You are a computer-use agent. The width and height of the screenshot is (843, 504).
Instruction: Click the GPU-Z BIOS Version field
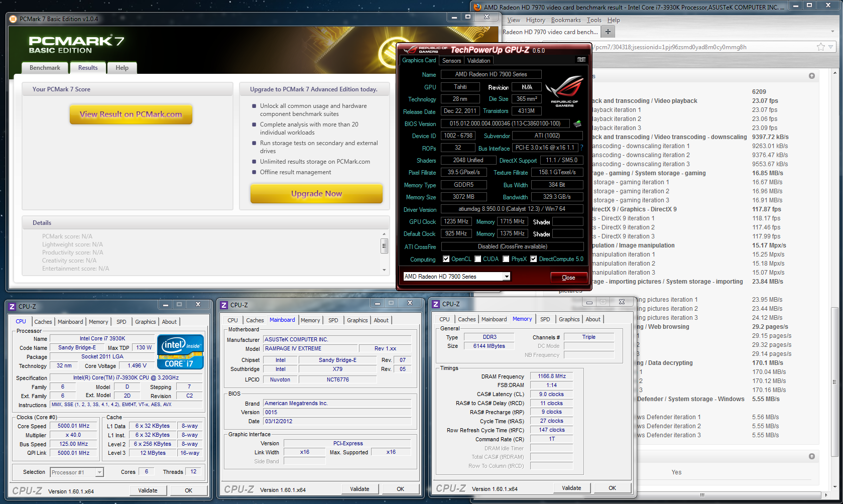point(505,123)
